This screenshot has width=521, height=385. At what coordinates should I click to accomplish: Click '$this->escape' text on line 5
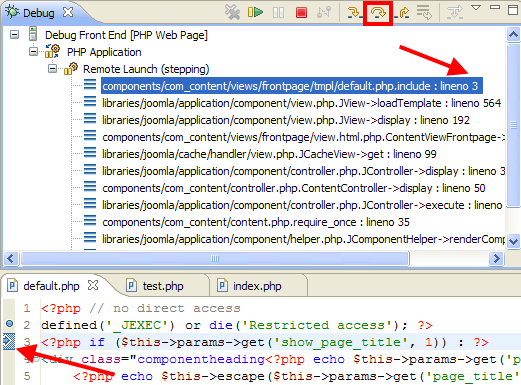pyautogui.click(x=215, y=376)
